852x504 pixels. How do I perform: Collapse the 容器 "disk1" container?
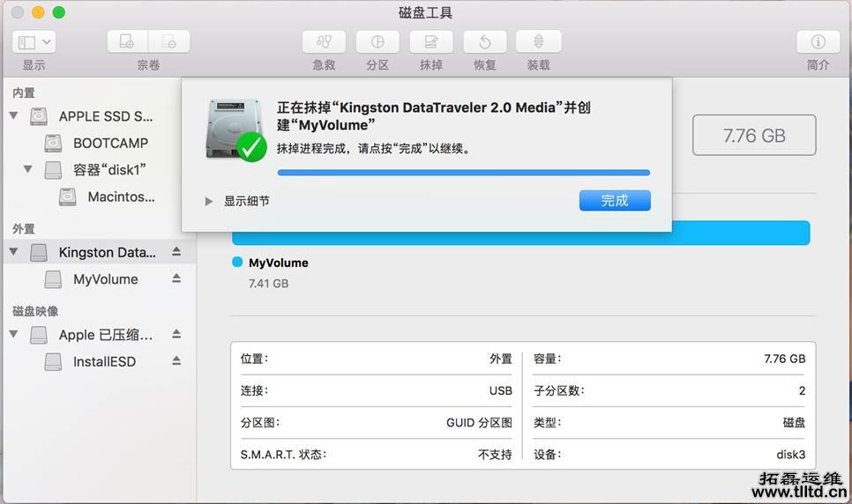pos(28,169)
